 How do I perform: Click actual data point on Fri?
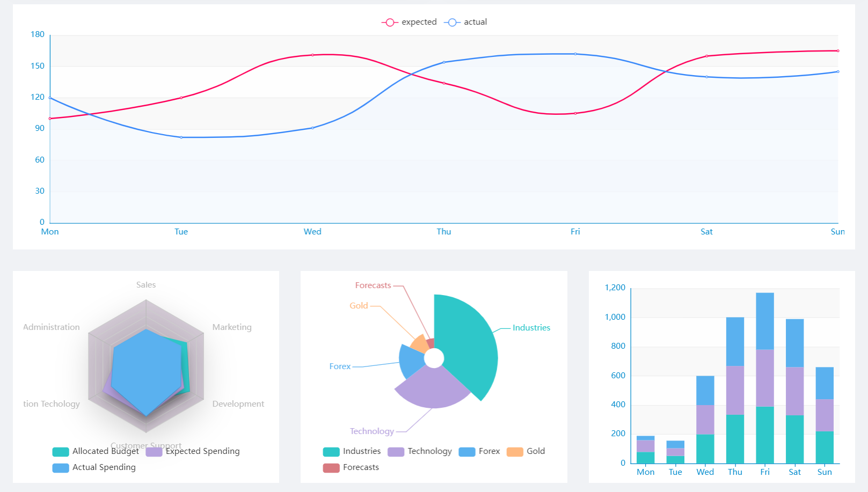575,54
